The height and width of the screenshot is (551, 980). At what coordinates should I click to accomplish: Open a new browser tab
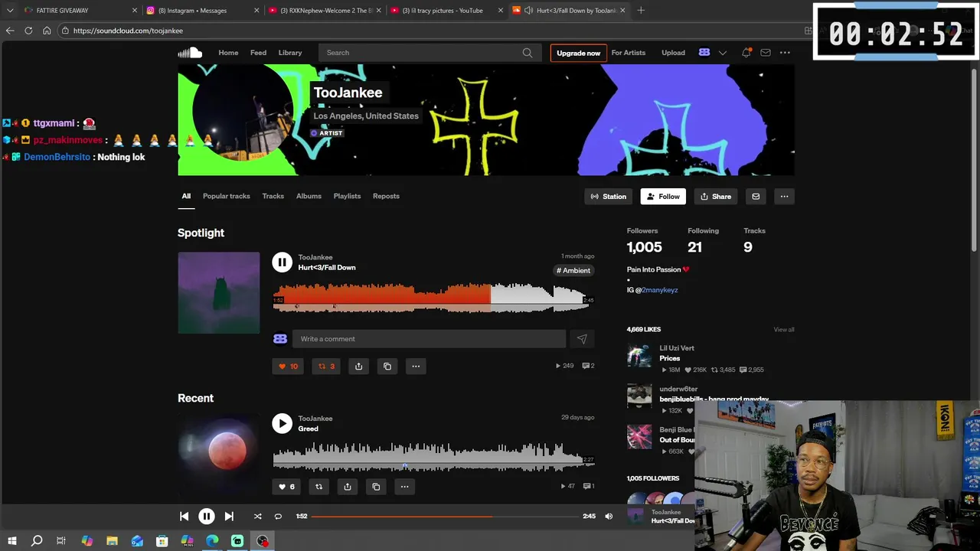click(x=641, y=11)
